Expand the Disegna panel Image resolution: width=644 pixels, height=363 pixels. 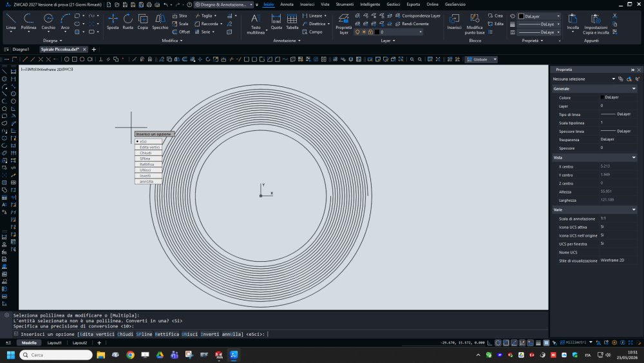pyautogui.click(x=53, y=41)
